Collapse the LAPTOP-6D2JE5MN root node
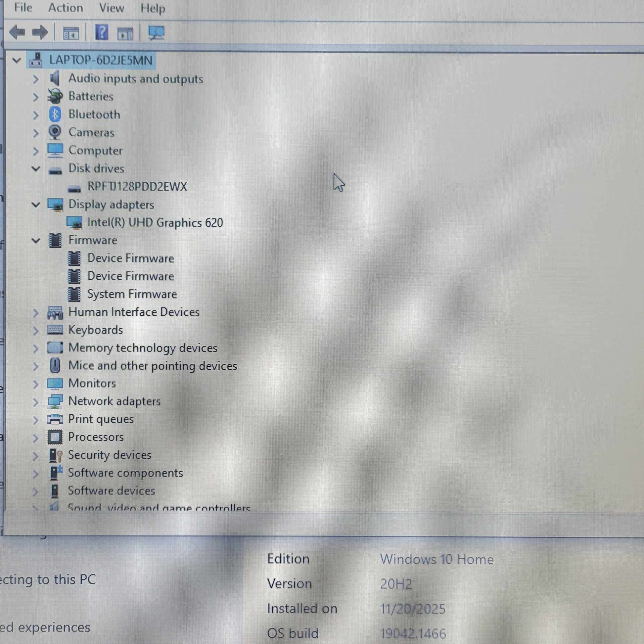The image size is (644, 644). tap(16, 60)
